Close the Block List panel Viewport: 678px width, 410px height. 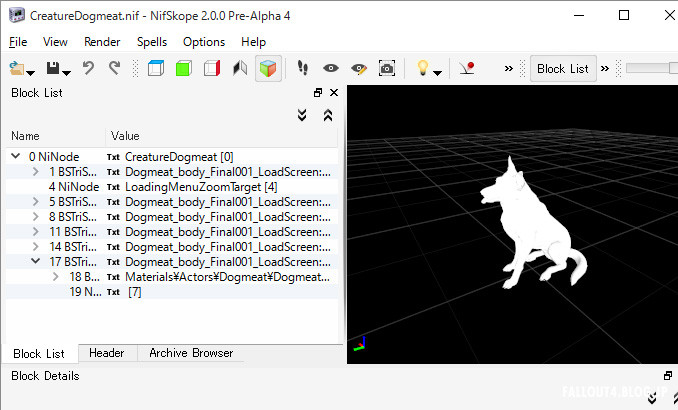point(334,93)
